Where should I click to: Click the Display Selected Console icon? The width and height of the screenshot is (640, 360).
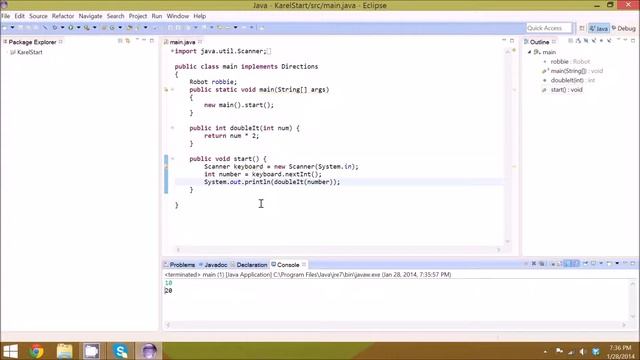(593, 264)
